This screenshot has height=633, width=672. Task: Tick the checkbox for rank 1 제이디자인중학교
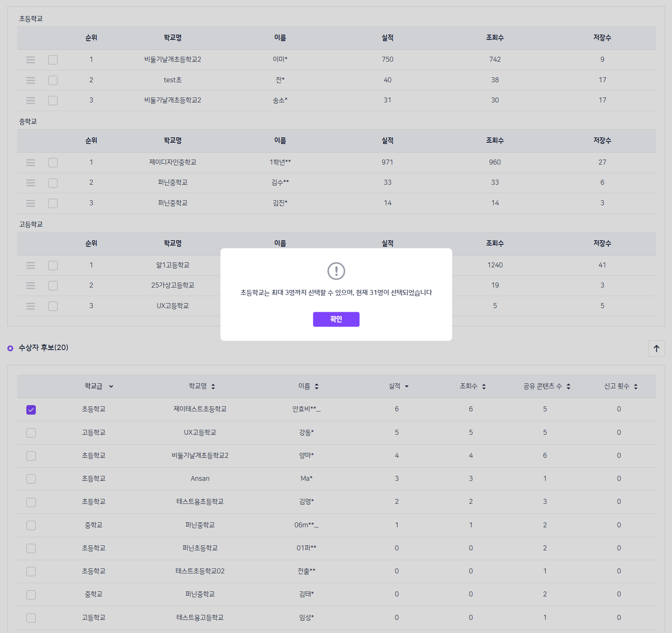pyautogui.click(x=53, y=162)
